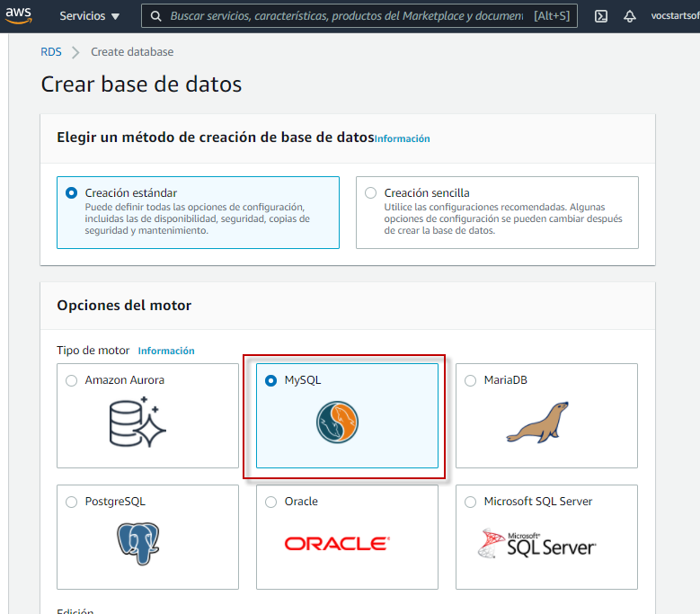Choose the Oracle engine radio button

click(271, 502)
